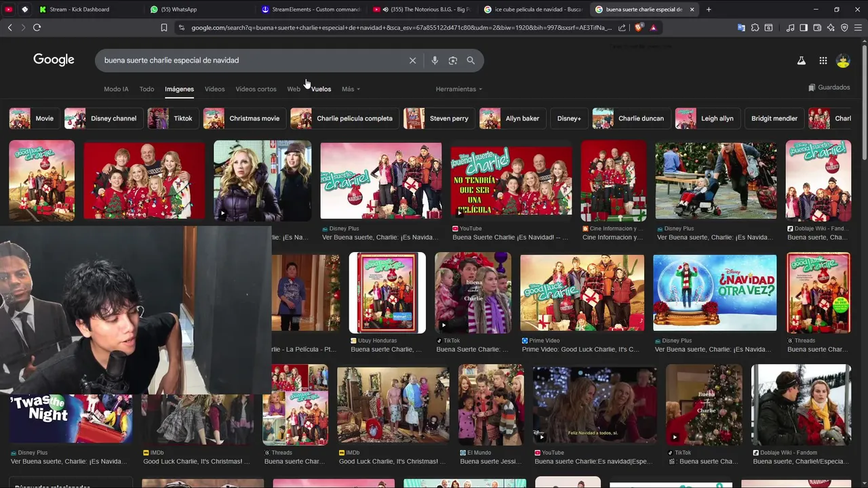Open the Guardados saved items link
The image size is (868, 488).
829,87
